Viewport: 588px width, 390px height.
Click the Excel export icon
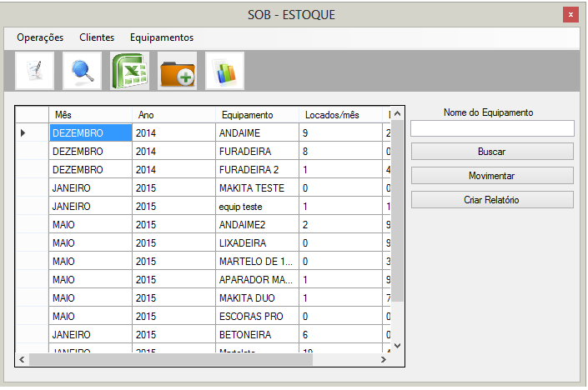coord(130,71)
